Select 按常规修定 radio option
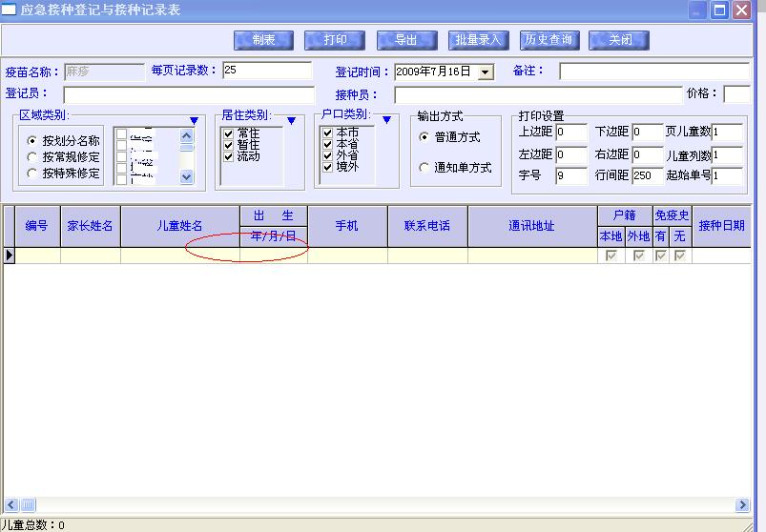This screenshot has height=532, width=766. [34, 156]
